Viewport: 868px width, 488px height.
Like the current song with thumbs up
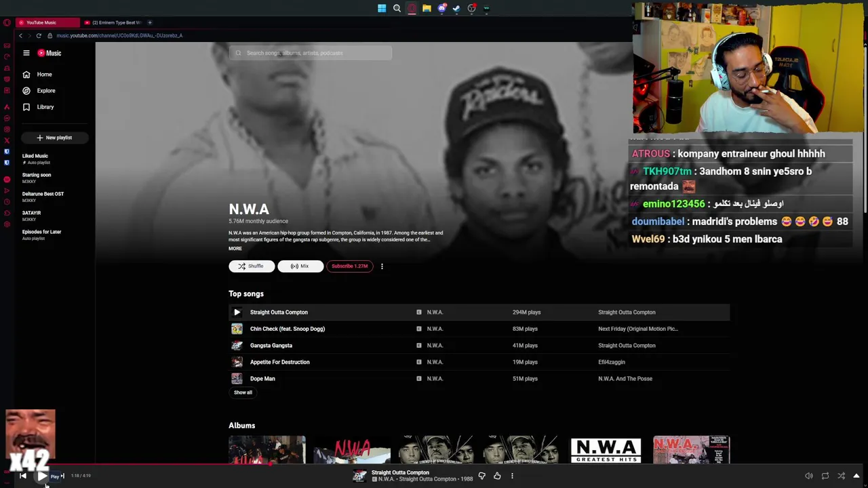497,476
